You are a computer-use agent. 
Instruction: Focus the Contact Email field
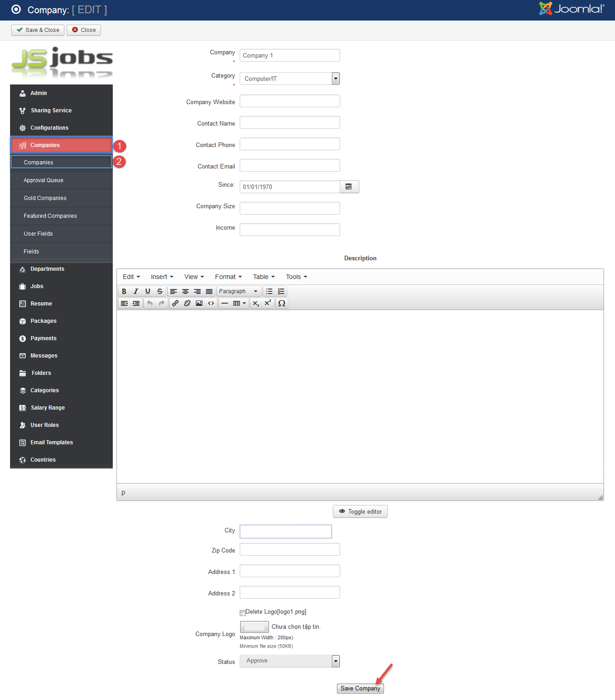pos(290,165)
